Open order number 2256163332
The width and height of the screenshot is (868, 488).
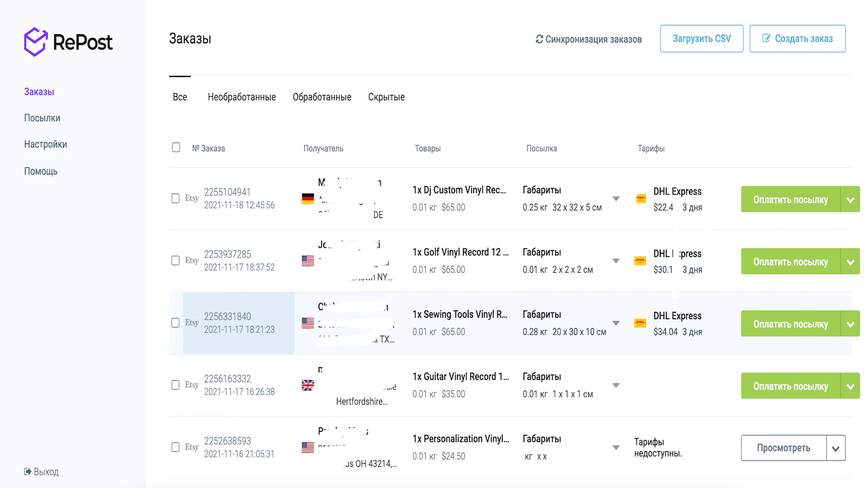click(x=227, y=378)
